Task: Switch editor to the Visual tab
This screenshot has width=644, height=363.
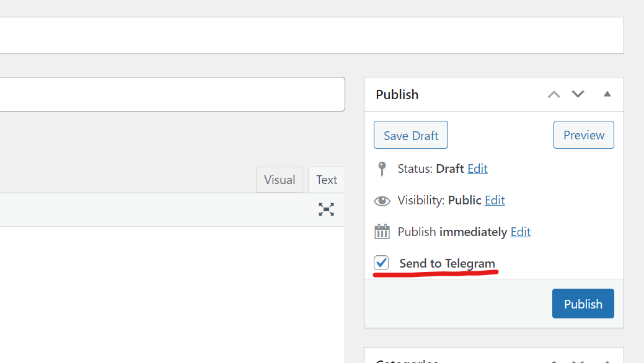Action: (x=279, y=180)
